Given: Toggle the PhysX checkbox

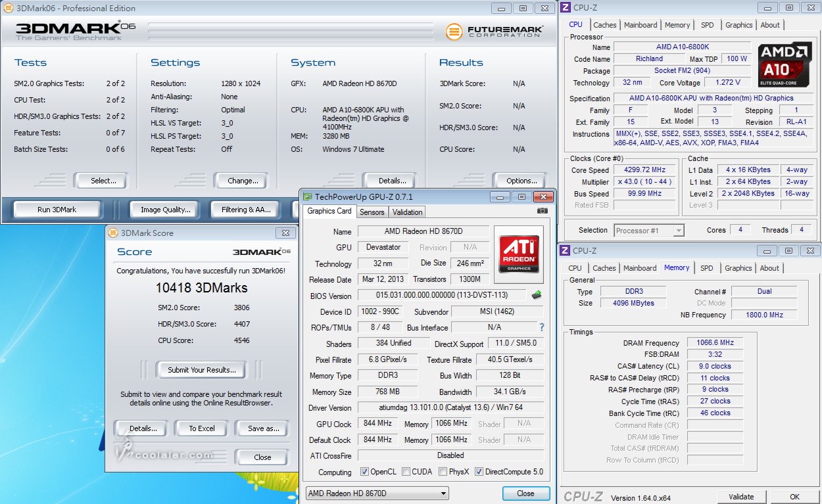Looking at the screenshot, I should [x=443, y=472].
